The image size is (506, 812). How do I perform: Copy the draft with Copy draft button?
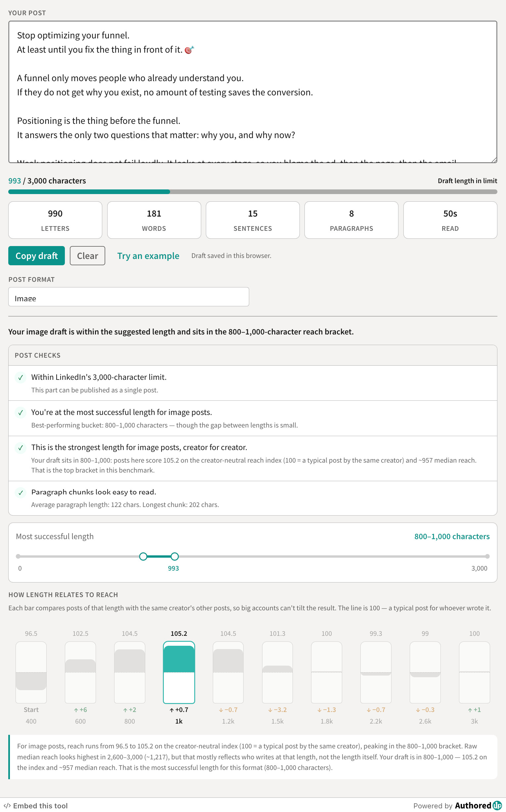pos(36,255)
